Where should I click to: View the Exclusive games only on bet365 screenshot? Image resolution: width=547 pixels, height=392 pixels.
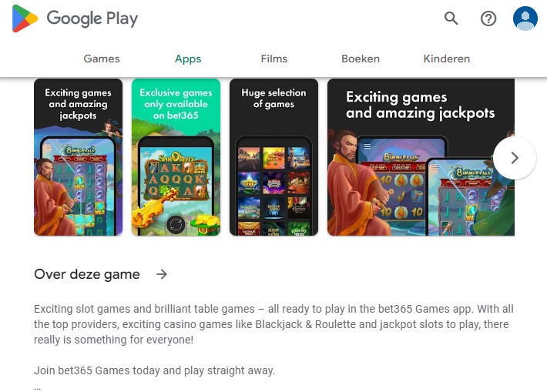pos(176,157)
